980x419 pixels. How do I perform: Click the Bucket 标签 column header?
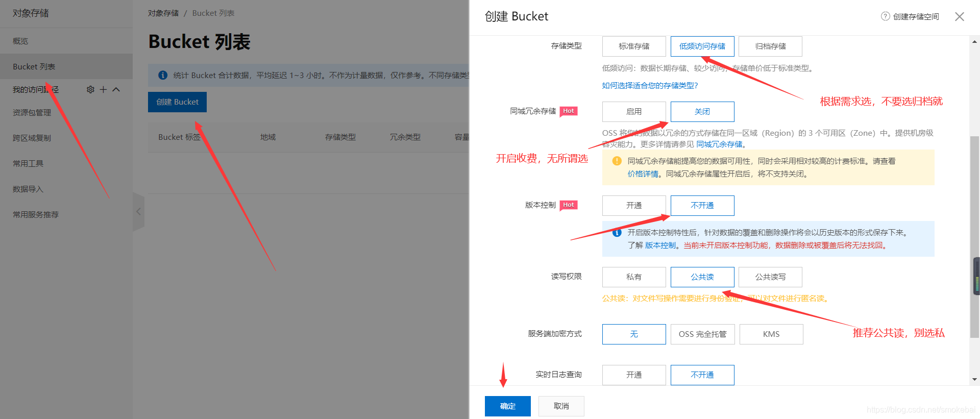179,137
